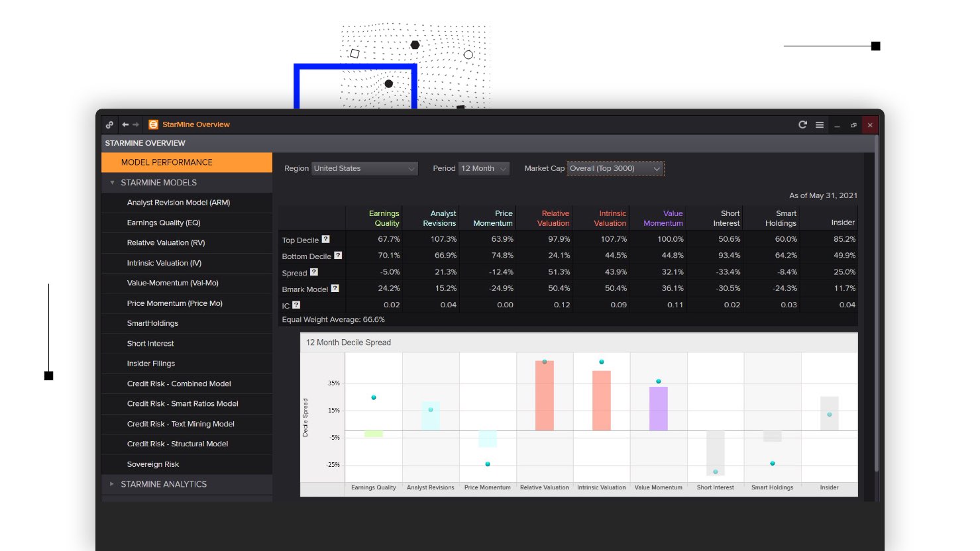This screenshot has width=980, height=551.
Task: Click the right-side vertical scrollbar
Action: [877, 305]
